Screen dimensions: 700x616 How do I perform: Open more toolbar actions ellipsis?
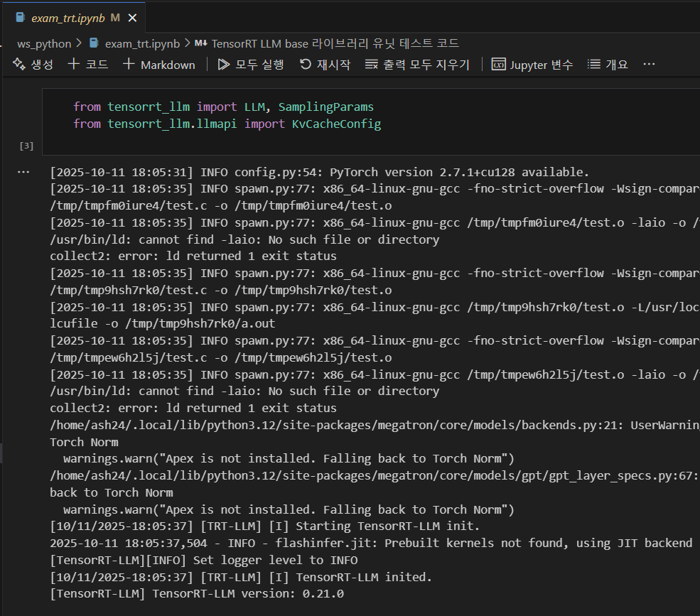[649, 64]
